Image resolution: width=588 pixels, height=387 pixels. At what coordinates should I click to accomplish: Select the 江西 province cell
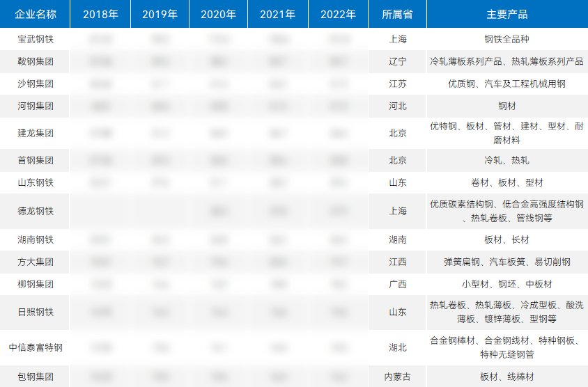[398, 262]
